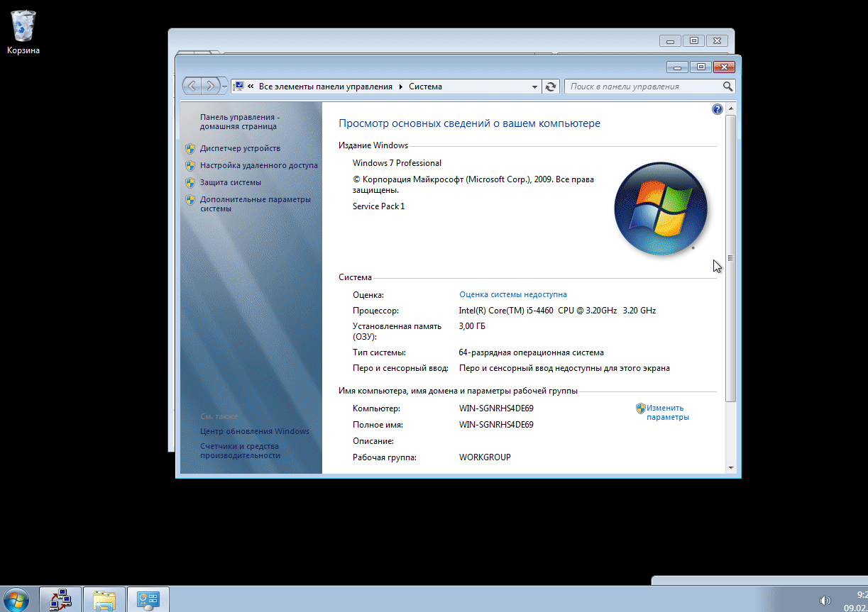Expand arrow after 'Все элементы панели управления'
The height and width of the screenshot is (612, 868).
[401, 87]
